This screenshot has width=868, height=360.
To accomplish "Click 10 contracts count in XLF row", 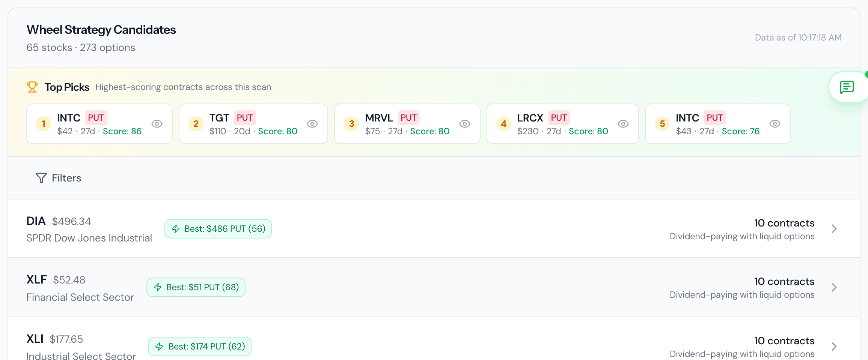I will tap(784, 282).
